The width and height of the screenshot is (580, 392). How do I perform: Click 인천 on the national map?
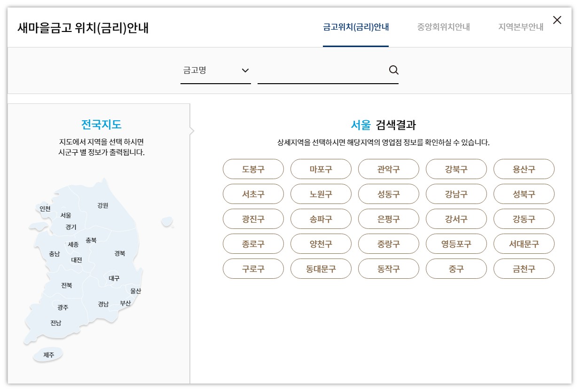(45, 209)
